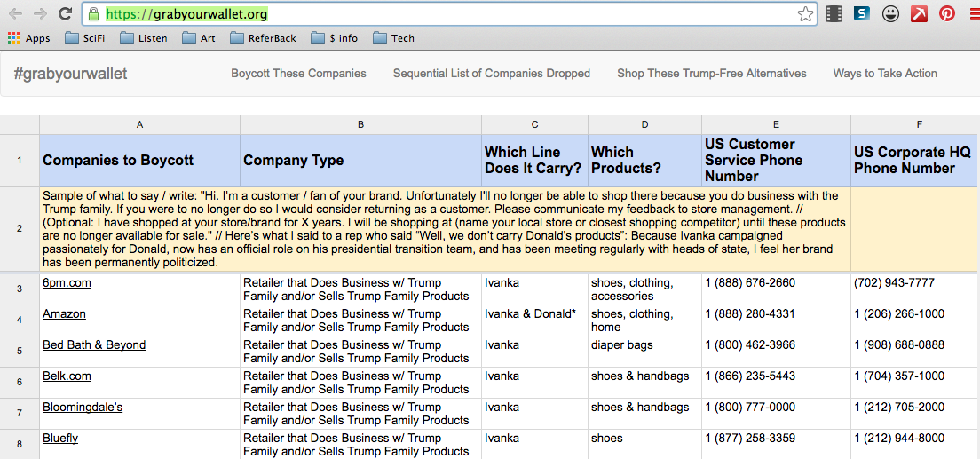Click US Corporate HQ Phone Number header
This screenshot has width=980, height=459.
(x=915, y=160)
